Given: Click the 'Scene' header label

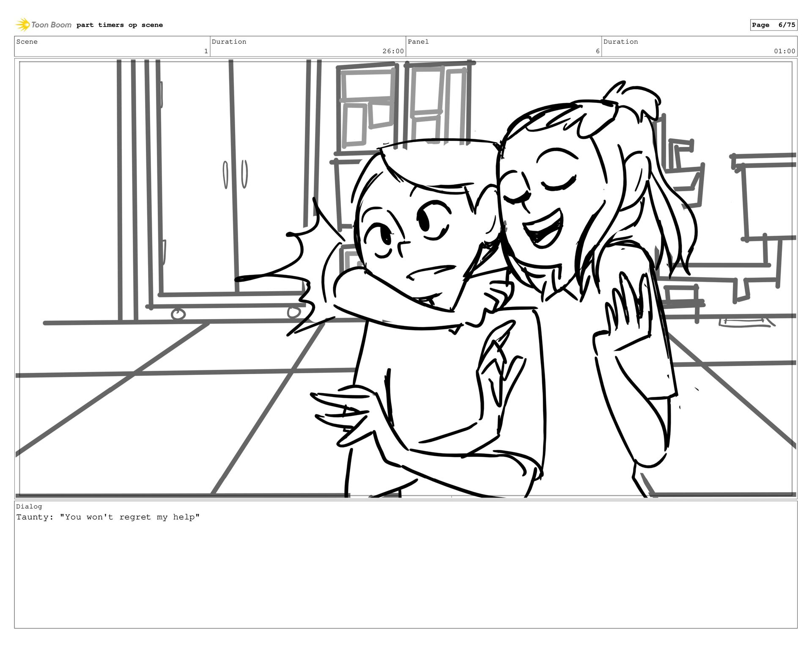Looking at the screenshot, I should pos(27,41).
